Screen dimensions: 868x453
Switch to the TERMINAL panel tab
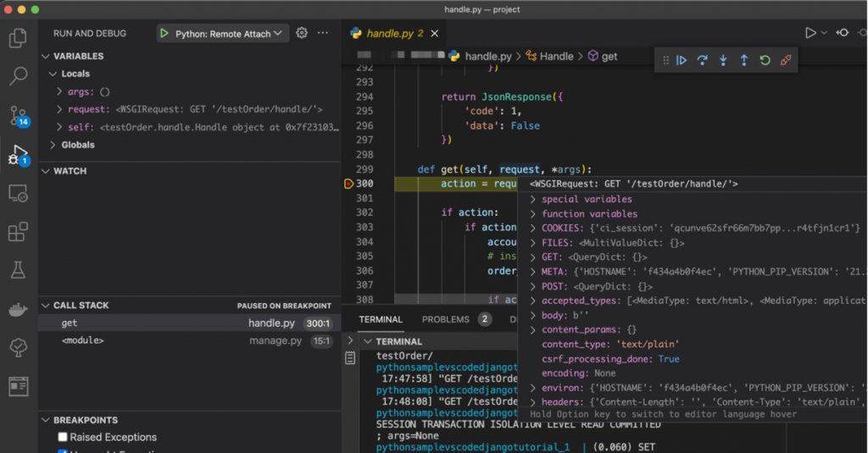click(381, 319)
